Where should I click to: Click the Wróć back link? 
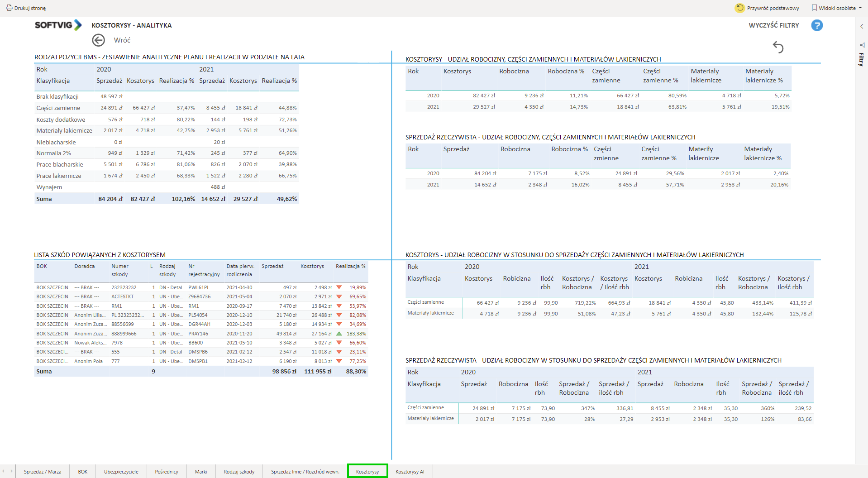[122, 40]
